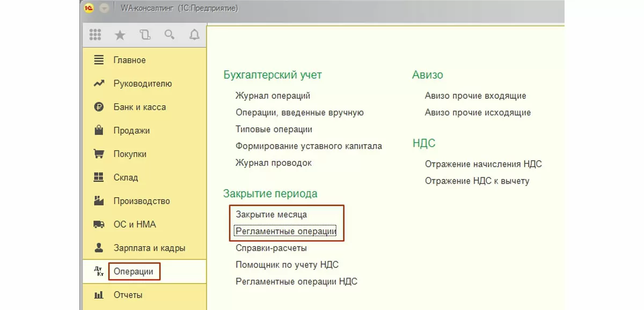Open Favorites star icon
This screenshot has height=310, width=644.
coord(120,35)
